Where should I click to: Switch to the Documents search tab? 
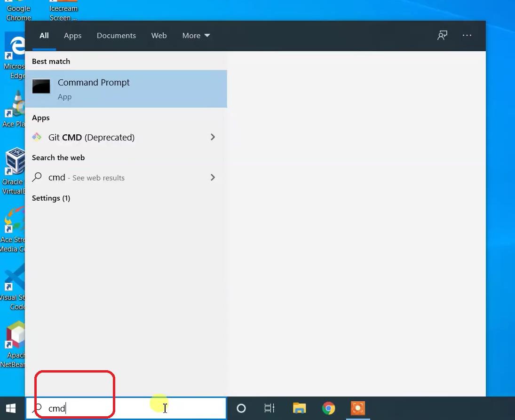click(x=116, y=35)
